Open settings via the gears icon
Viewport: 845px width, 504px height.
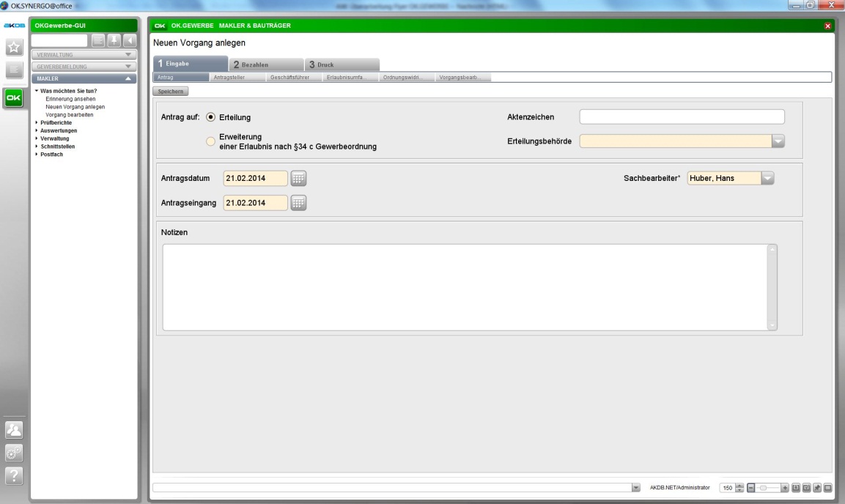coord(13,453)
